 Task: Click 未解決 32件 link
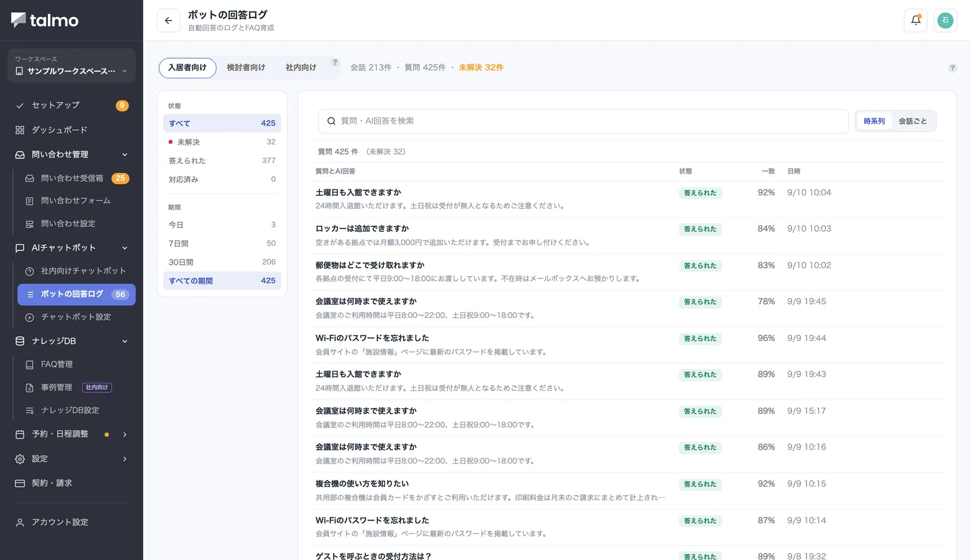(x=481, y=68)
